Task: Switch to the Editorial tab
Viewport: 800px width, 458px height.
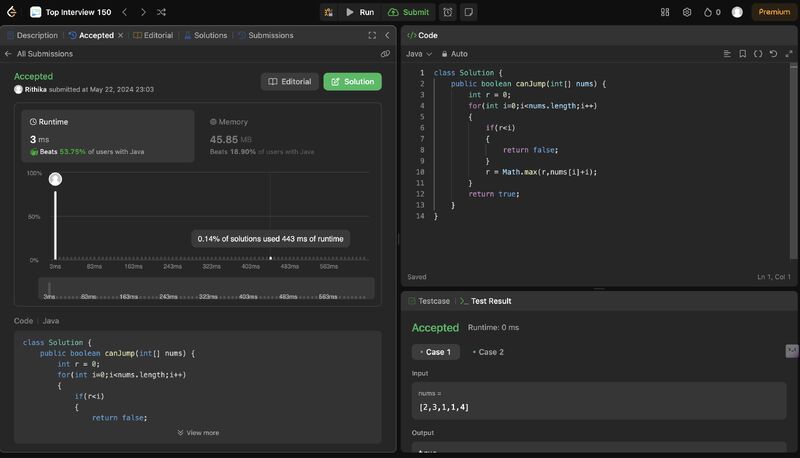Action: (153, 35)
